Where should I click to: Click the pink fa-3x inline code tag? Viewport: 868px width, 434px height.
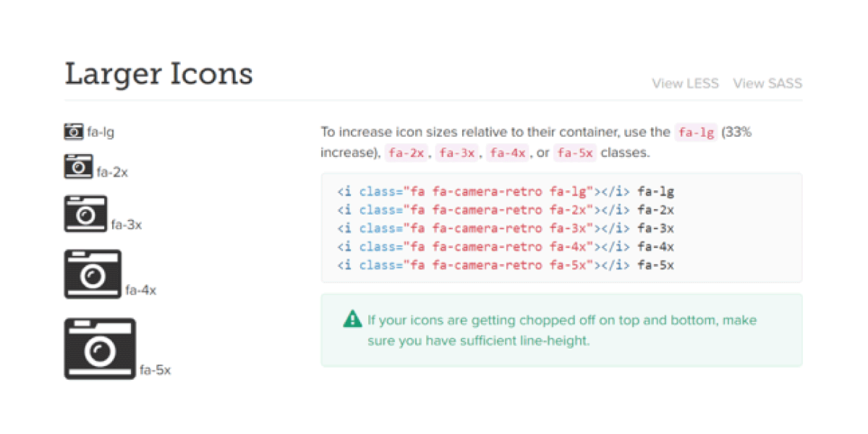(x=458, y=153)
